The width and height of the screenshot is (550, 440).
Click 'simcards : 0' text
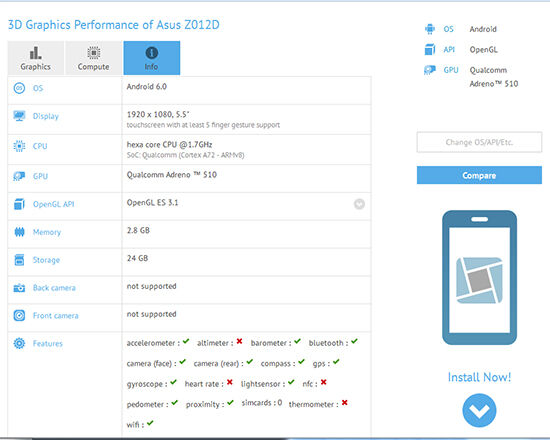click(x=262, y=403)
